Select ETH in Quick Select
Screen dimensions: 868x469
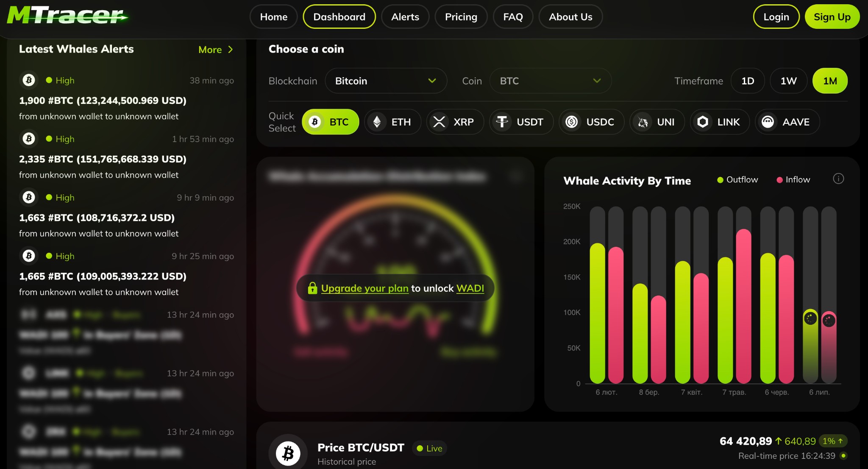point(392,122)
